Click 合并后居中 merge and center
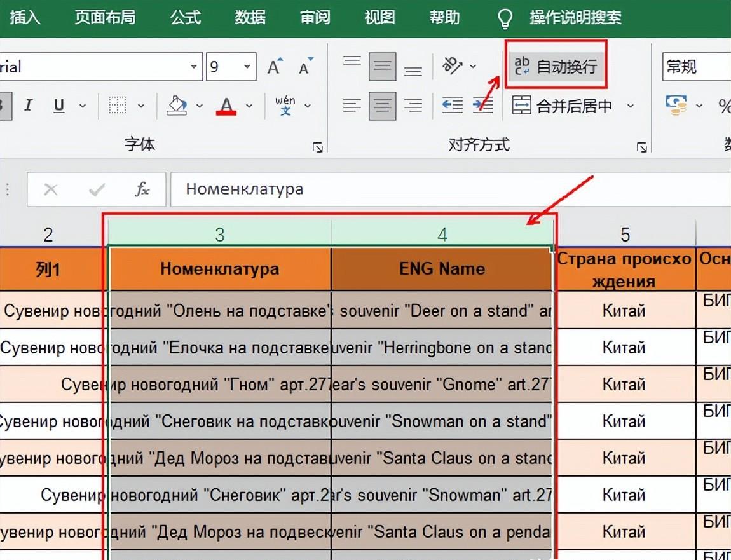Image resolution: width=731 pixels, height=560 pixels. 563,106
